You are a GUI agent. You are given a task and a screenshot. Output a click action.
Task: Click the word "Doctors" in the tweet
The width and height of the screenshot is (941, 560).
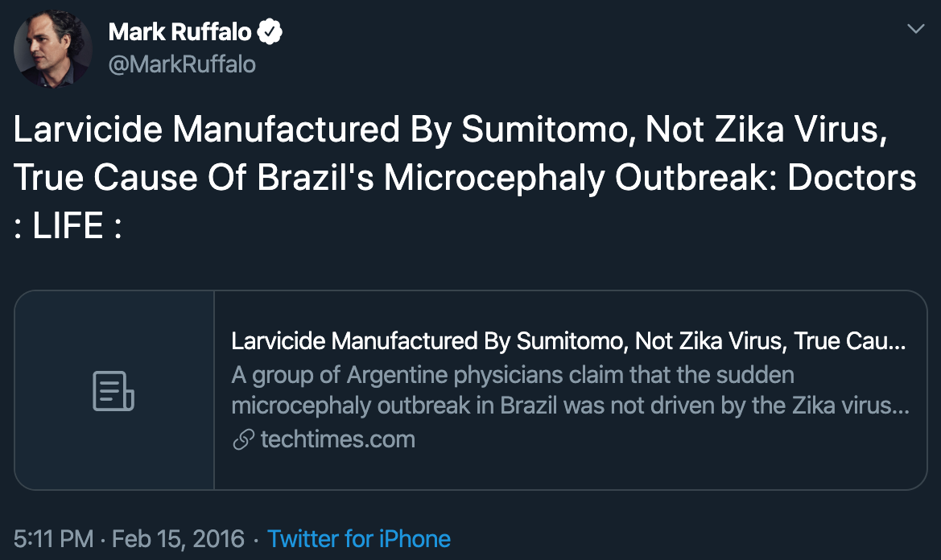(852, 179)
